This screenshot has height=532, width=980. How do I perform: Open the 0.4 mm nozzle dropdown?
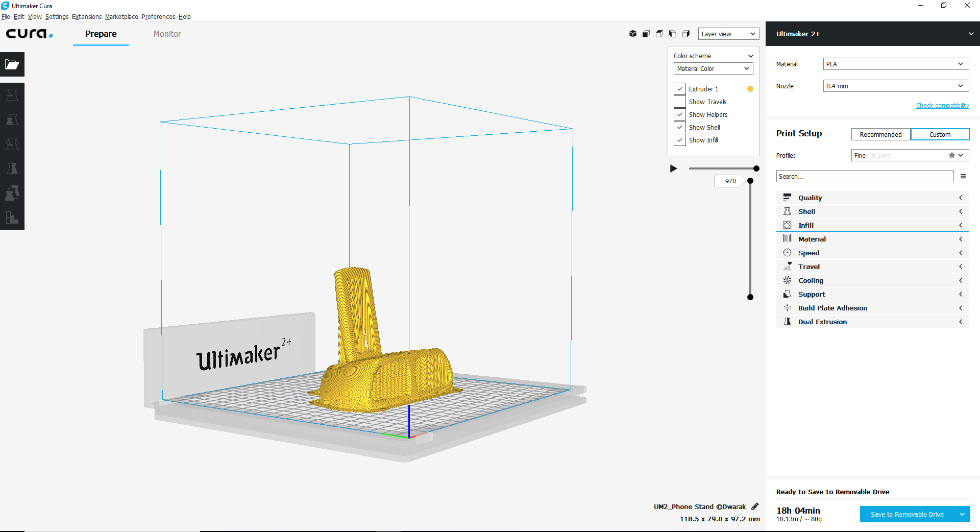click(x=896, y=86)
